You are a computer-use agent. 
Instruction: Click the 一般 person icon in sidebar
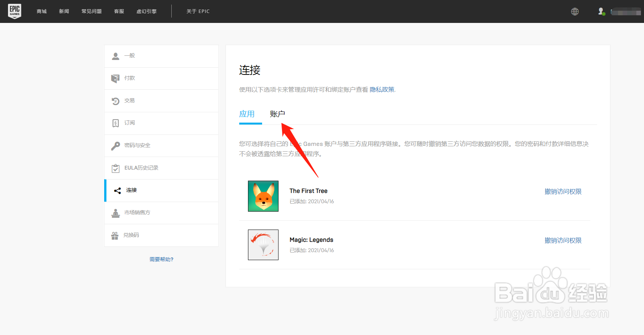point(116,56)
